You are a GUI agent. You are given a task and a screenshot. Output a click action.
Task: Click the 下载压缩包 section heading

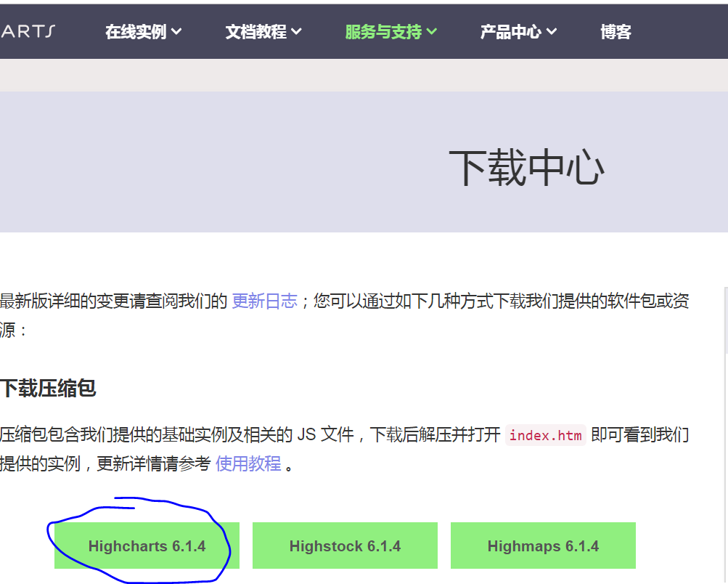pos(48,388)
